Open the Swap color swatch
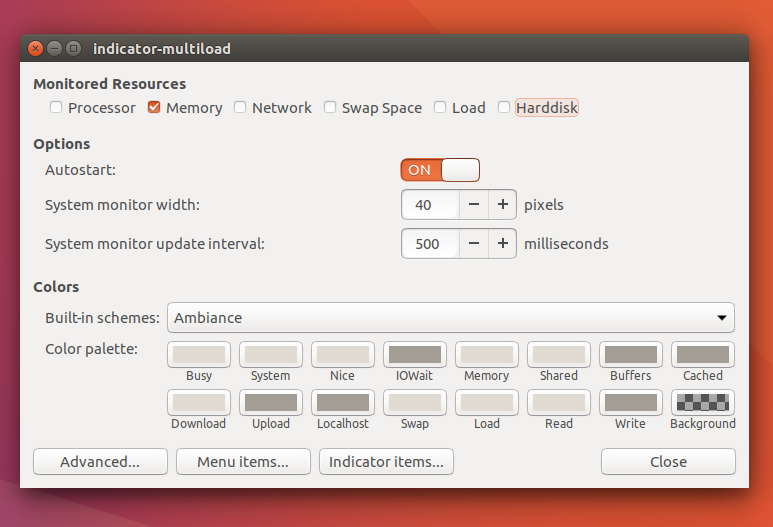The image size is (773, 527). coord(415,403)
